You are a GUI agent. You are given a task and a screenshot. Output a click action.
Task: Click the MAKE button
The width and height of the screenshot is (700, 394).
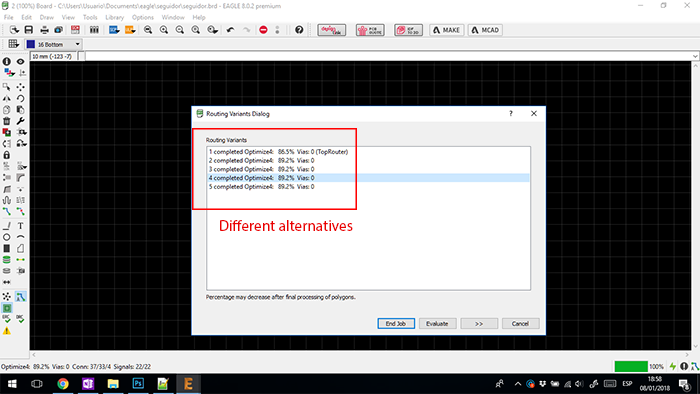click(x=446, y=30)
